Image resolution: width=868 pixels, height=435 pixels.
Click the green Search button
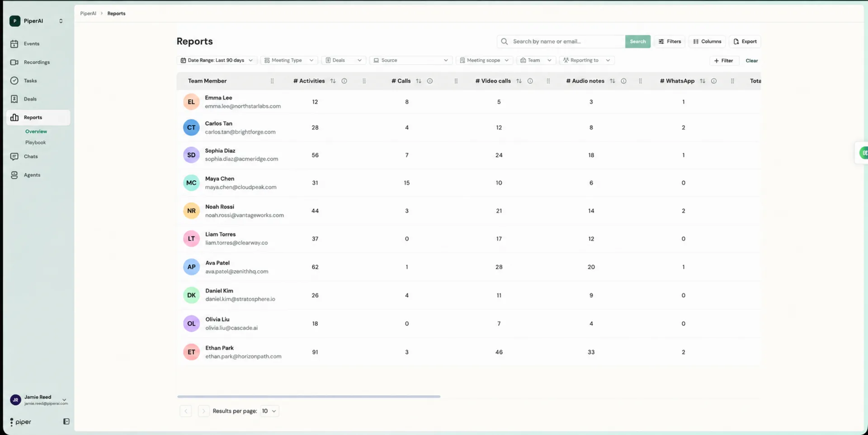click(x=638, y=42)
